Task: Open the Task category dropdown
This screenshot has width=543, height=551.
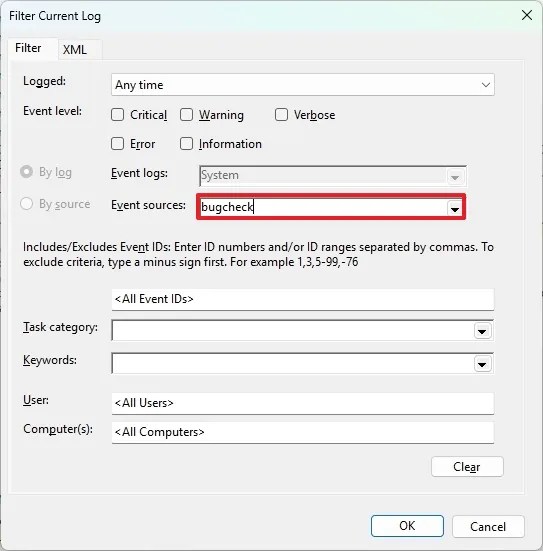Action: [x=482, y=331]
